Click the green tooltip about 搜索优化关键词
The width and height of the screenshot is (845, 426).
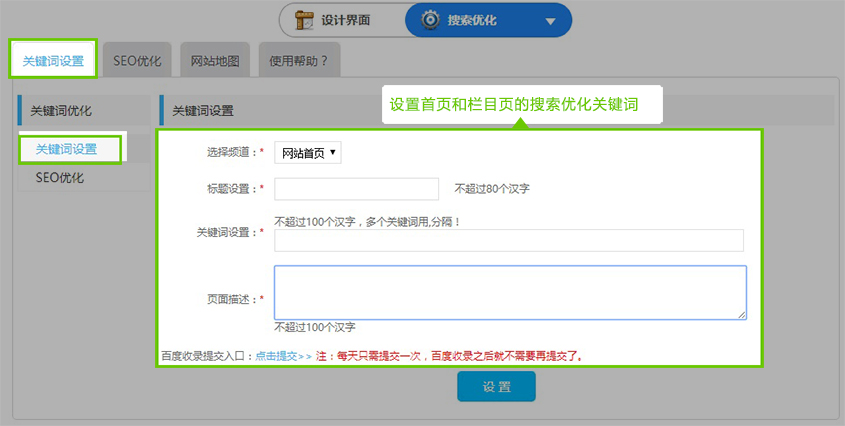coord(512,104)
